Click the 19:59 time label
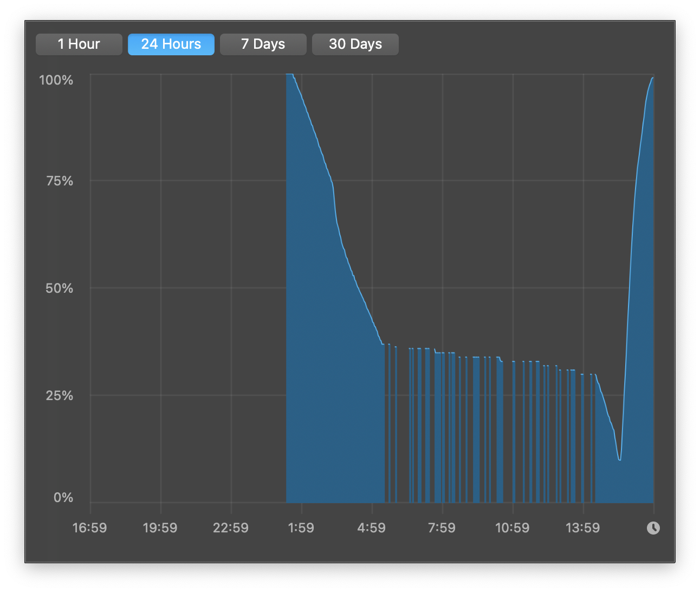The height and width of the screenshot is (592, 700). coord(160,528)
